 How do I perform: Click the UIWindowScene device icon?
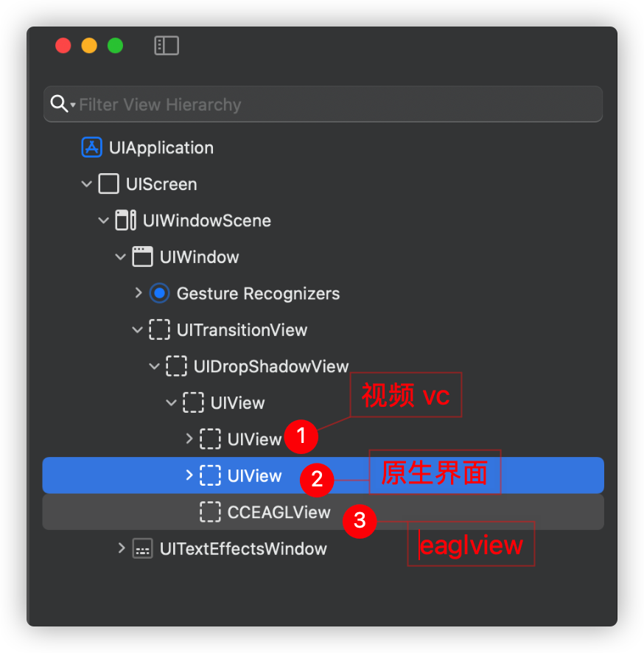pos(125,220)
